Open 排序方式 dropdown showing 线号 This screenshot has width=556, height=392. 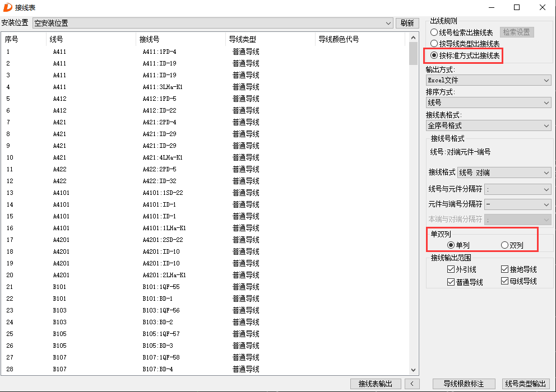(x=488, y=103)
